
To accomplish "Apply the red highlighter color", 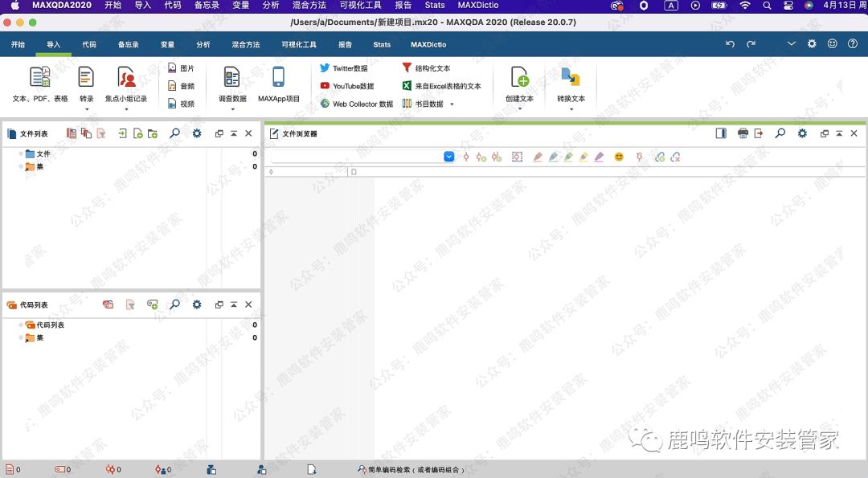I will click(538, 157).
